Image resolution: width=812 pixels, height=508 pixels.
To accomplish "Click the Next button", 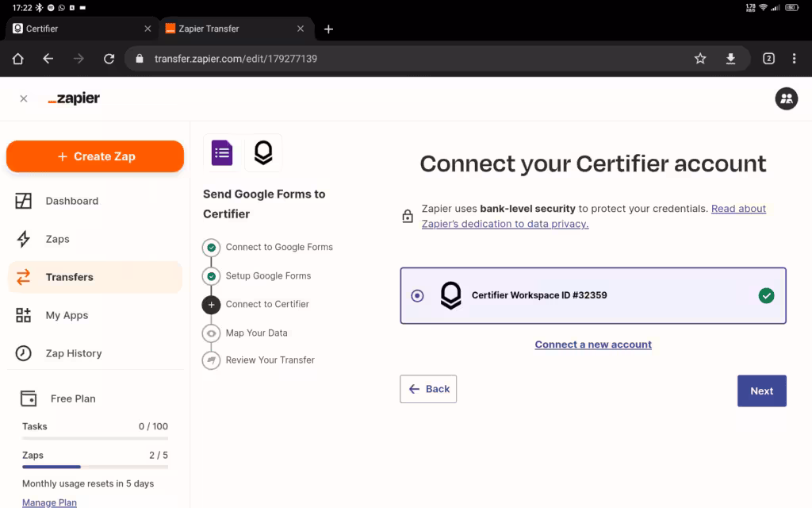I will click(762, 391).
